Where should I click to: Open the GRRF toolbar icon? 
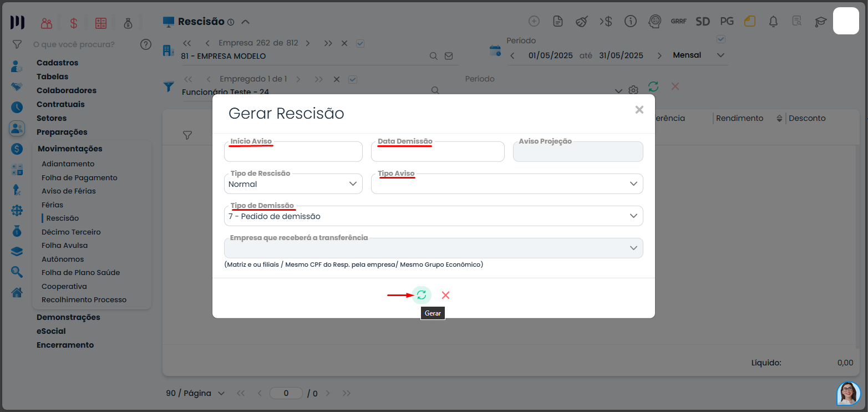click(x=678, y=22)
